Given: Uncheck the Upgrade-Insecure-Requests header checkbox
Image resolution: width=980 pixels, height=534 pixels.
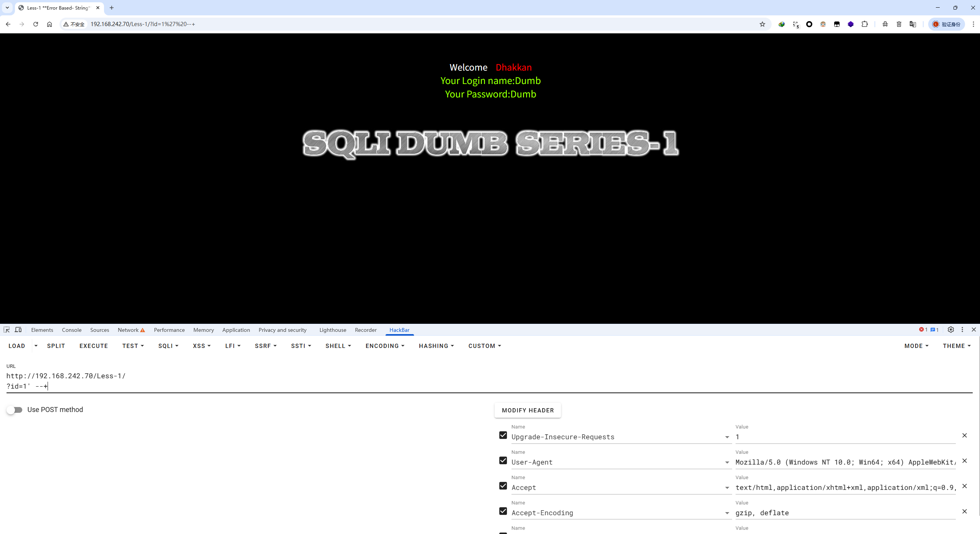Looking at the screenshot, I should pyautogui.click(x=503, y=435).
